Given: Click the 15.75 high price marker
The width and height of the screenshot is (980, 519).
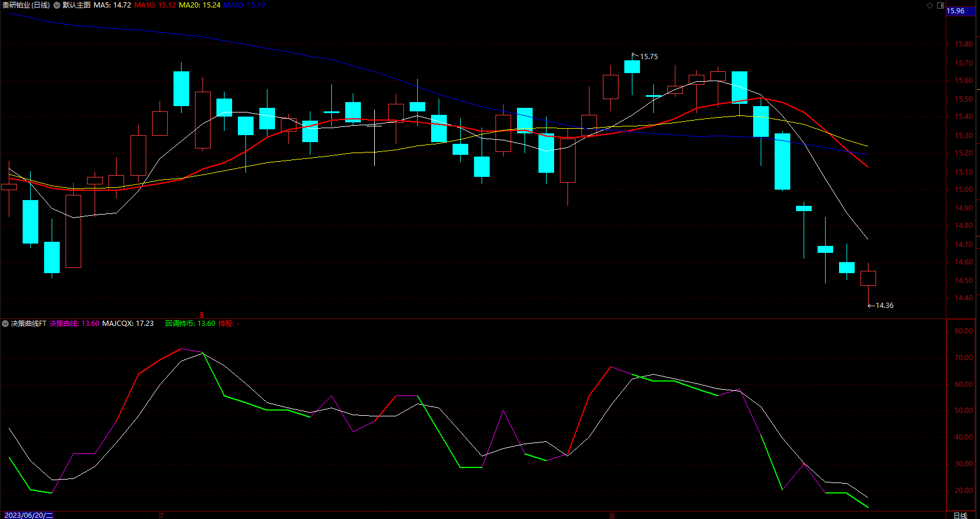Looking at the screenshot, I should pos(649,57).
